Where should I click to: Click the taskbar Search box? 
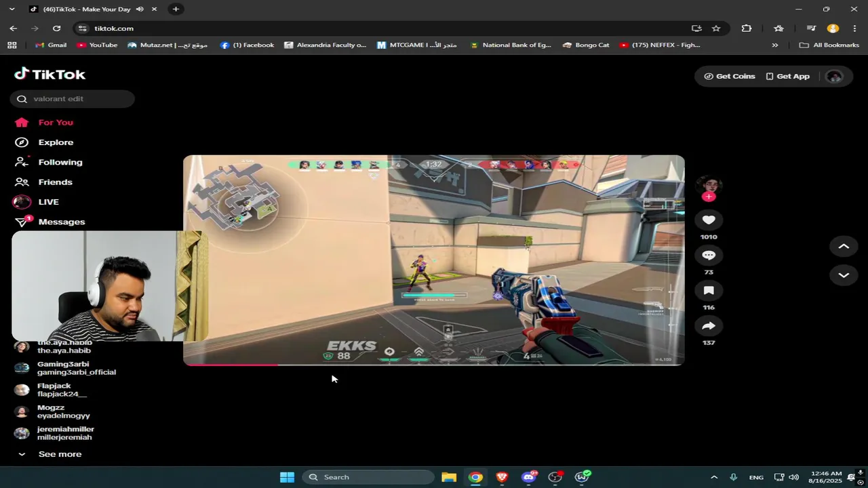368,477
